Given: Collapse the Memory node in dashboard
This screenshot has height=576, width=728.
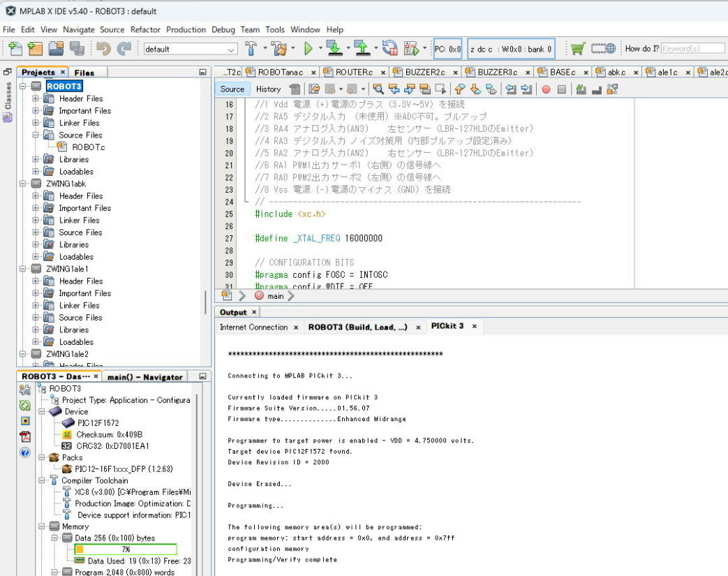Looking at the screenshot, I should [x=42, y=526].
